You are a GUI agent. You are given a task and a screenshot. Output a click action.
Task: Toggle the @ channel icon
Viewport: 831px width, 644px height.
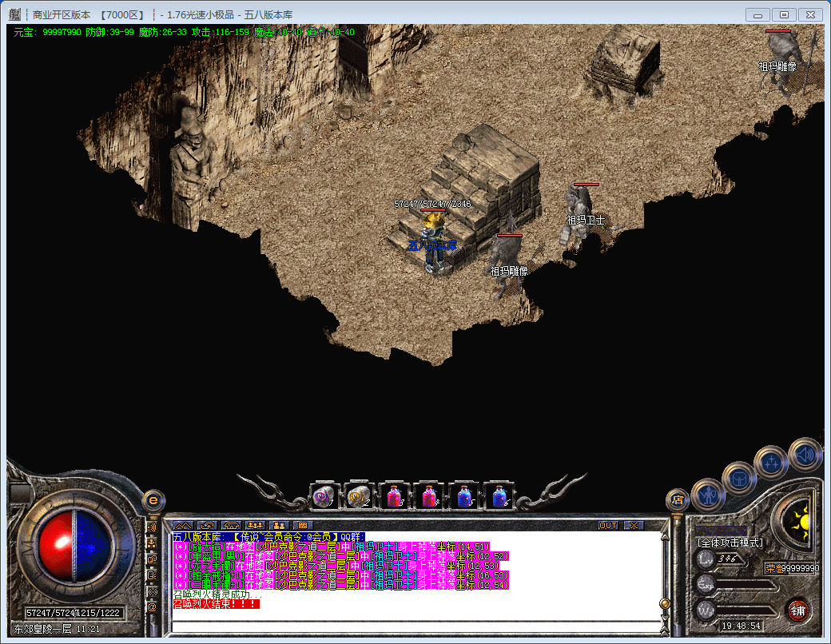(x=152, y=607)
